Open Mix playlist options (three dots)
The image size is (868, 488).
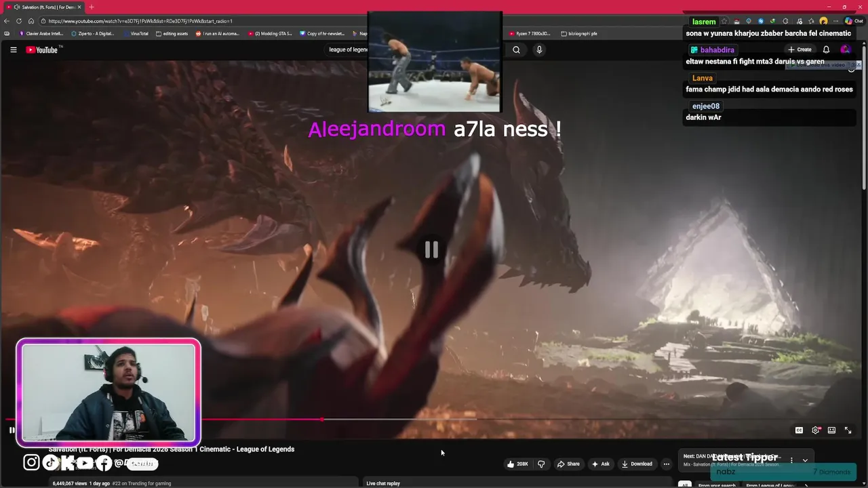pyautogui.click(x=791, y=460)
